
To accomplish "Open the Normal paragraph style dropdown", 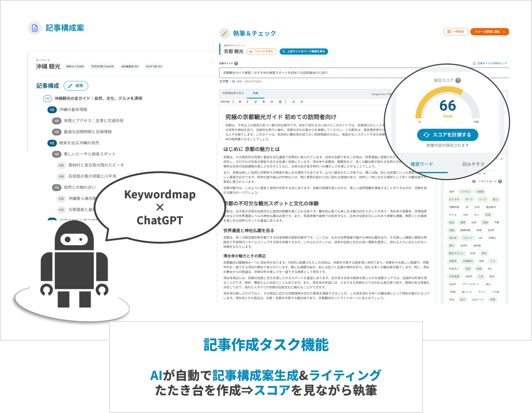I will point(227,102).
